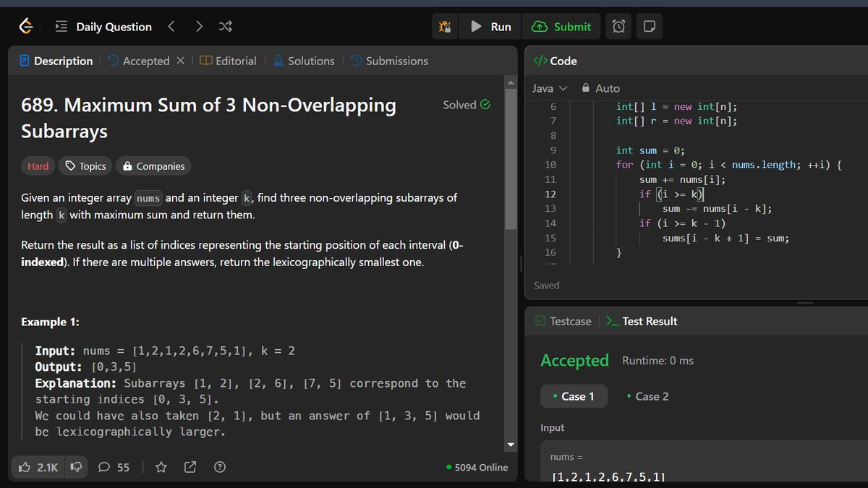Star the problem as favorite

(161, 468)
